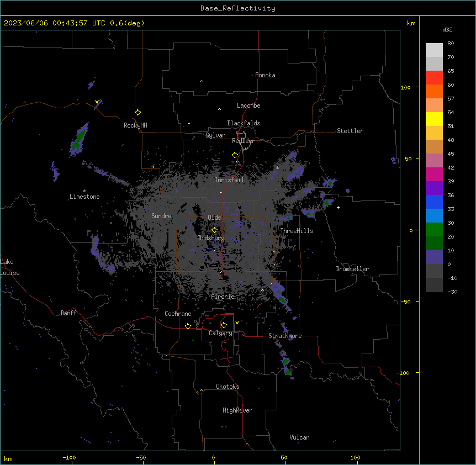The height and width of the screenshot is (465, 476).
Task: Click the Blackfalds city label
Action: tap(244, 123)
